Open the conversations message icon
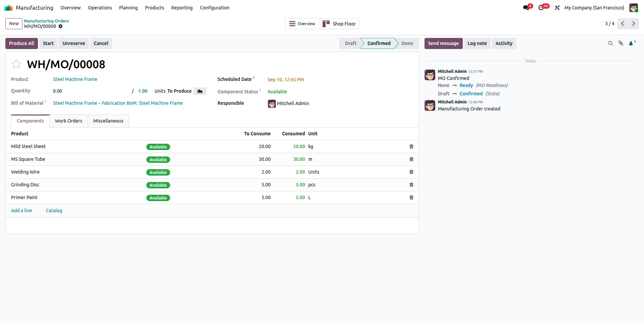Viewport: 644px width, 324px height. (x=526, y=8)
